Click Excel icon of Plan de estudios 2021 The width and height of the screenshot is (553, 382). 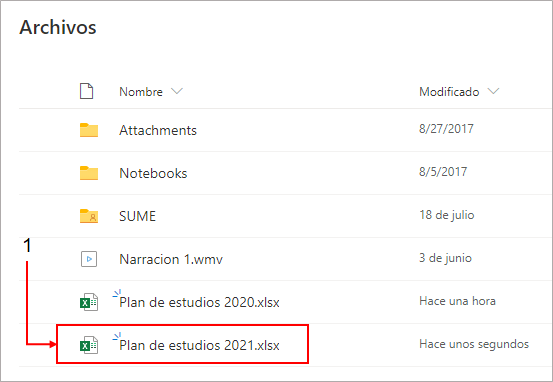pos(89,345)
